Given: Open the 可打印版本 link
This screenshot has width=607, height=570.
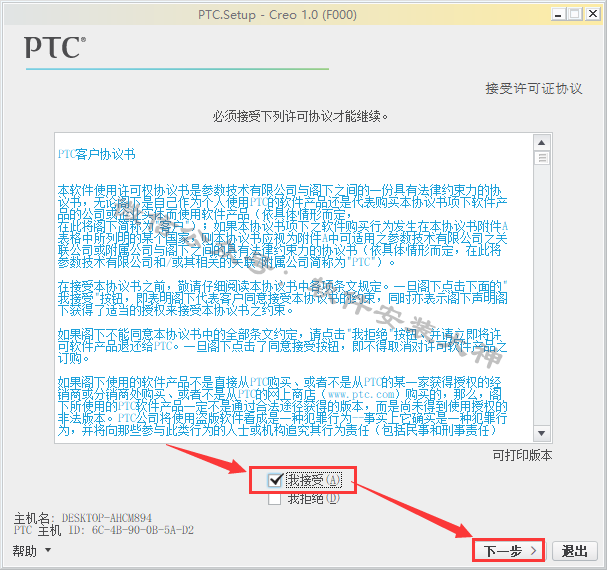Looking at the screenshot, I should (522, 455).
